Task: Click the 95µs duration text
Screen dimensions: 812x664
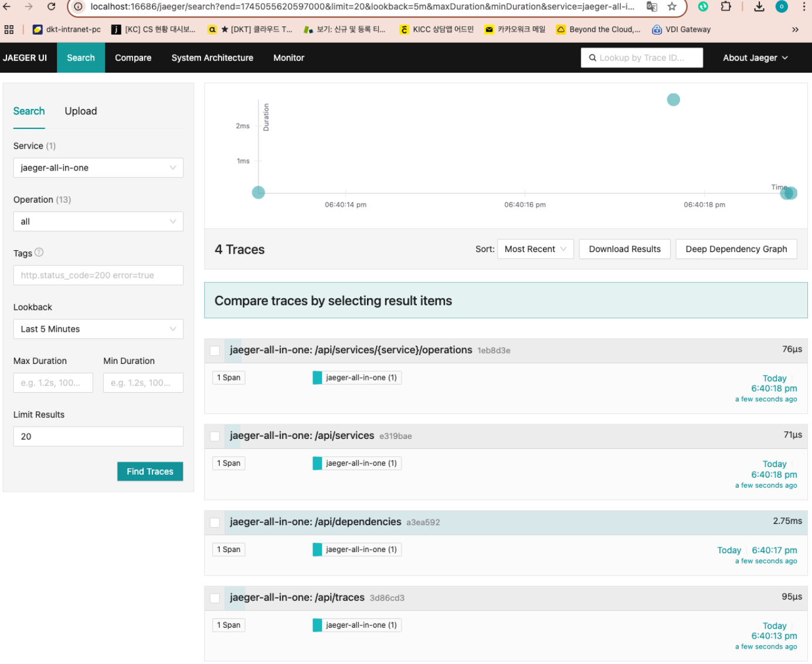Action: coord(791,597)
